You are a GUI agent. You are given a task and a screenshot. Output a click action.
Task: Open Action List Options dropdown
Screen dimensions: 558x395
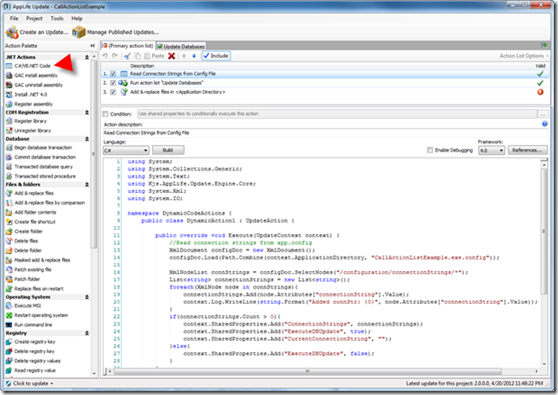click(x=524, y=56)
